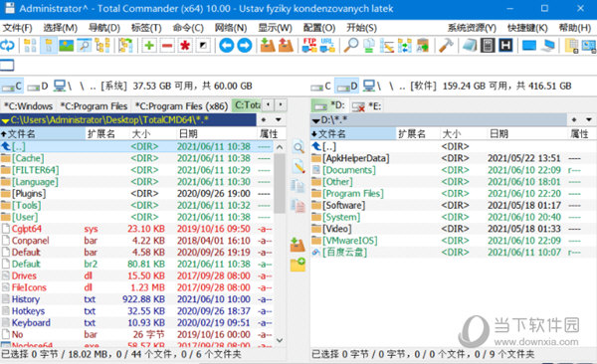Switch to brief file view icon
The image size is (597, 364).
(30, 46)
